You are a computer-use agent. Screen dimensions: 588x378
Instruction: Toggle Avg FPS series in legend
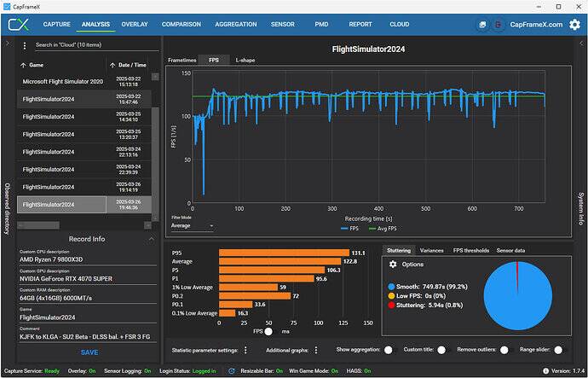click(x=383, y=228)
